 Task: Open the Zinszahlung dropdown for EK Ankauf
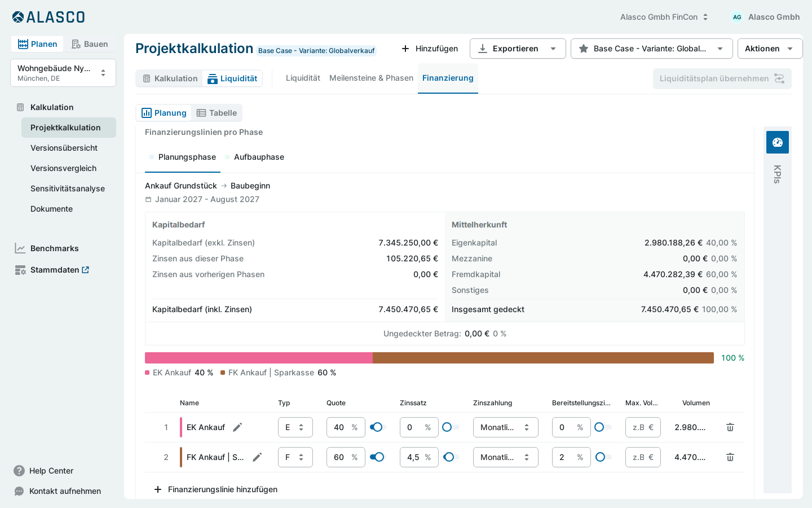(505, 427)
